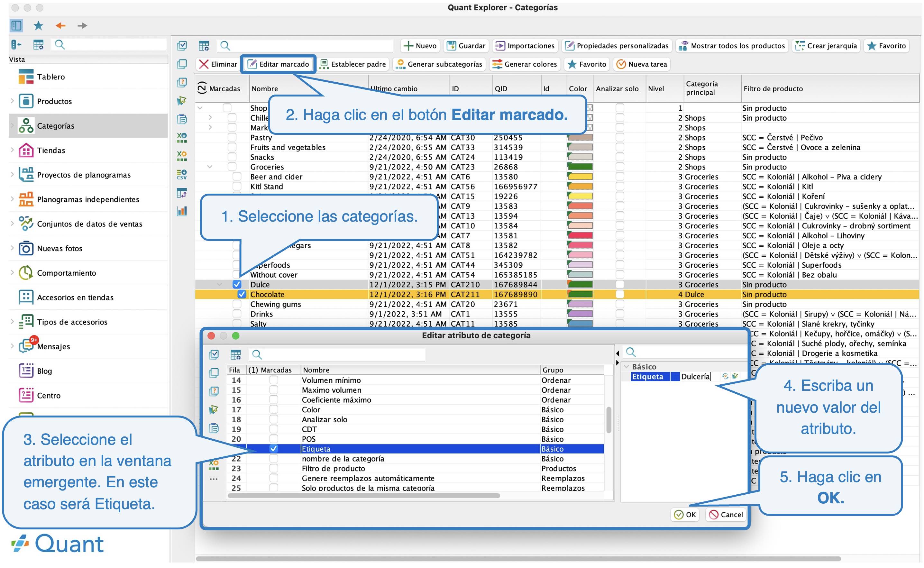Collapse the Shop root tree node
The width and height of the screenshot is (924, 568).
(x=200, y=108)
